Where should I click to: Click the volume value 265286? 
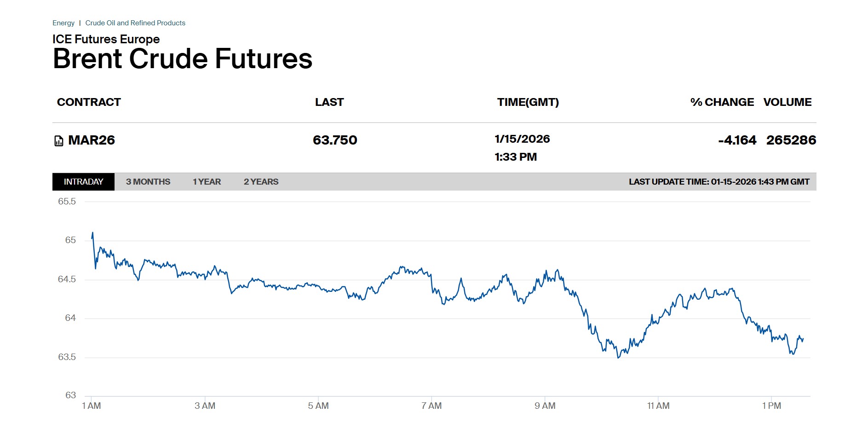pos(791,140)
